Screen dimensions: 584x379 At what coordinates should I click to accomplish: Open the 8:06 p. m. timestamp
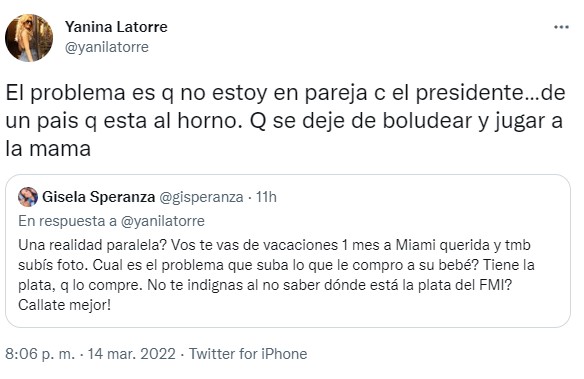(x=40, y=354)
